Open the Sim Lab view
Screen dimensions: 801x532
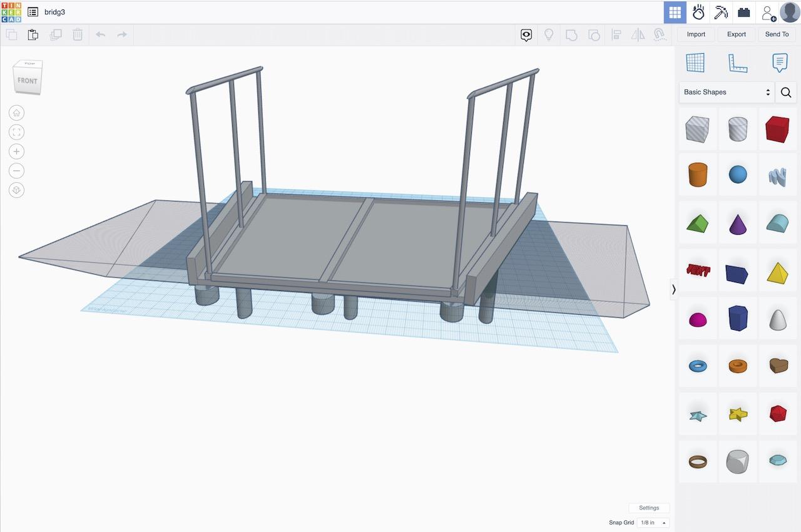[698, 12]
